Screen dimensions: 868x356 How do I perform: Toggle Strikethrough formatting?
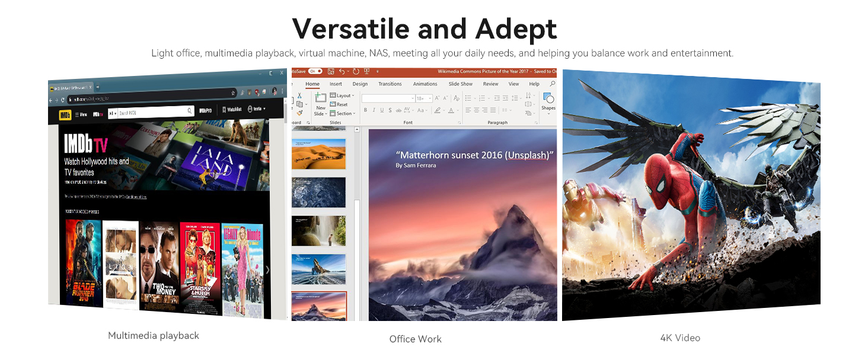[398, 110]
